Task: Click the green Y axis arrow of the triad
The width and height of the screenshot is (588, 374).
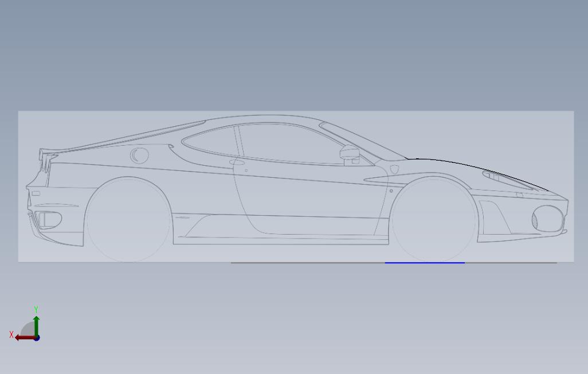Action: coord(36,326)
